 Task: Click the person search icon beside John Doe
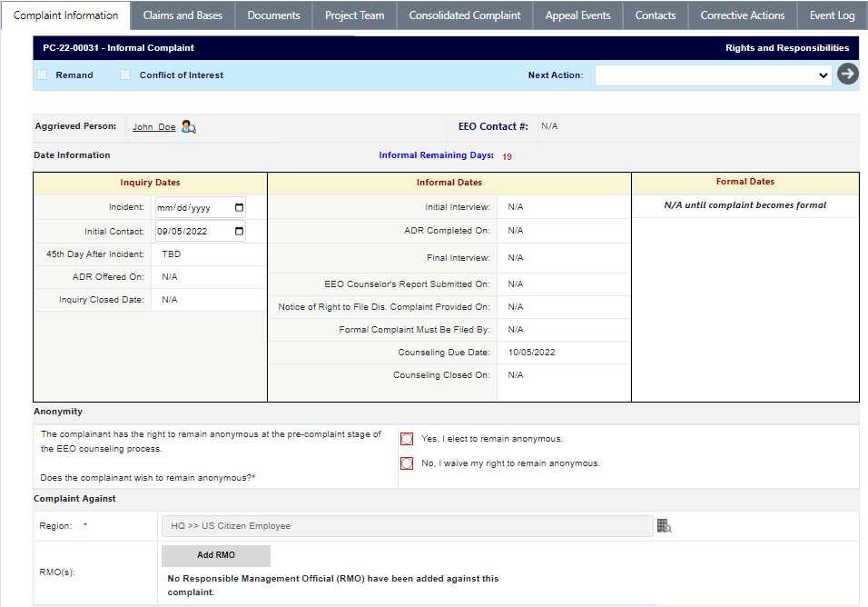point(189,127)
